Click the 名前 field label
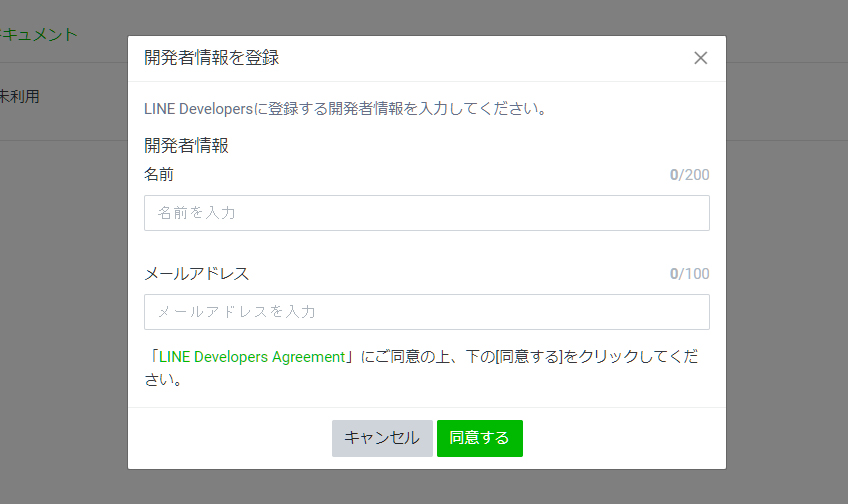 point(158,174)
